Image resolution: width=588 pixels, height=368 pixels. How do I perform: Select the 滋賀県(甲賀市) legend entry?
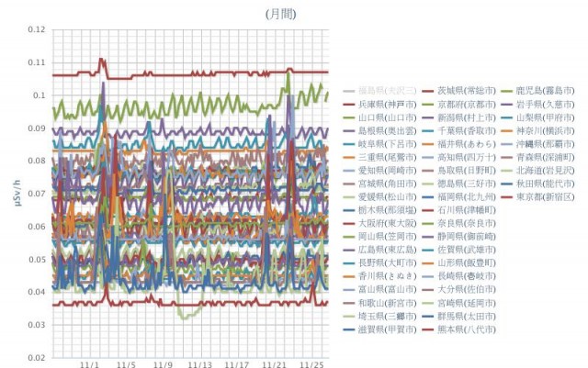click(x=379, y=329)
